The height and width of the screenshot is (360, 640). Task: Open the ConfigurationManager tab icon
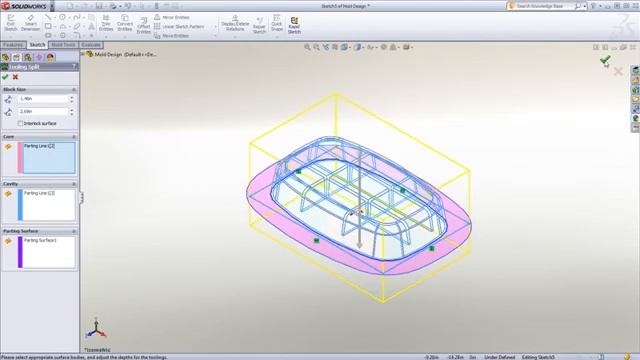pyautogui.click(x=27, y=57)
